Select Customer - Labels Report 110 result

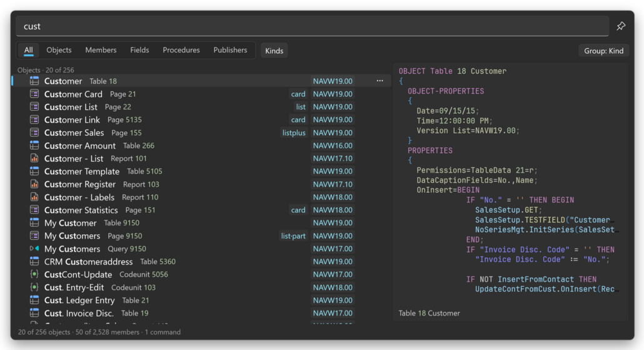[x=201, y=197]
